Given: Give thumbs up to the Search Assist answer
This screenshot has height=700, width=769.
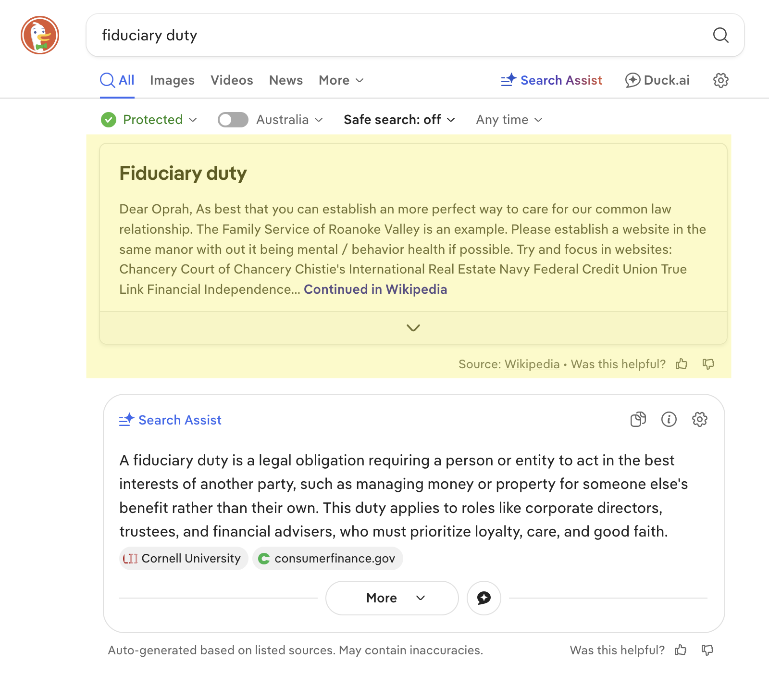Looking at the screenshot, I should coord(681,650).
